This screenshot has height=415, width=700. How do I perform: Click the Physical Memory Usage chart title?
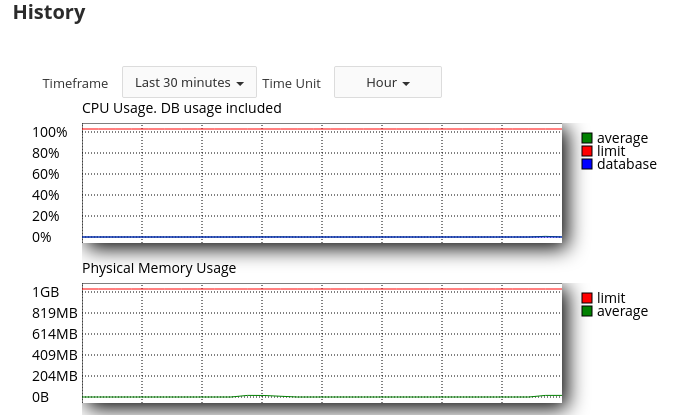coord(159,268)
